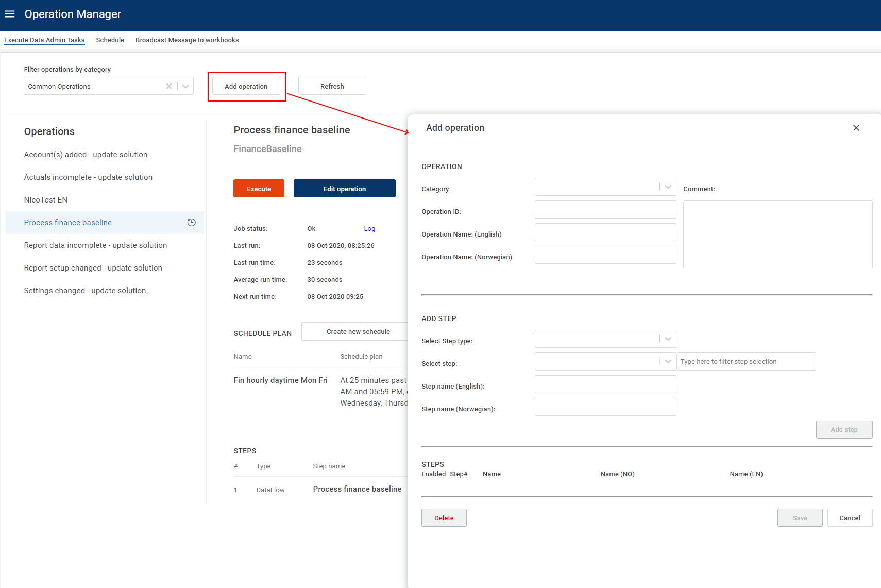Image resolution: width=881 pixels, height=588 pixels.
Task: Select NicoTest EN from the Operations list
Action: tap(45, 199)
